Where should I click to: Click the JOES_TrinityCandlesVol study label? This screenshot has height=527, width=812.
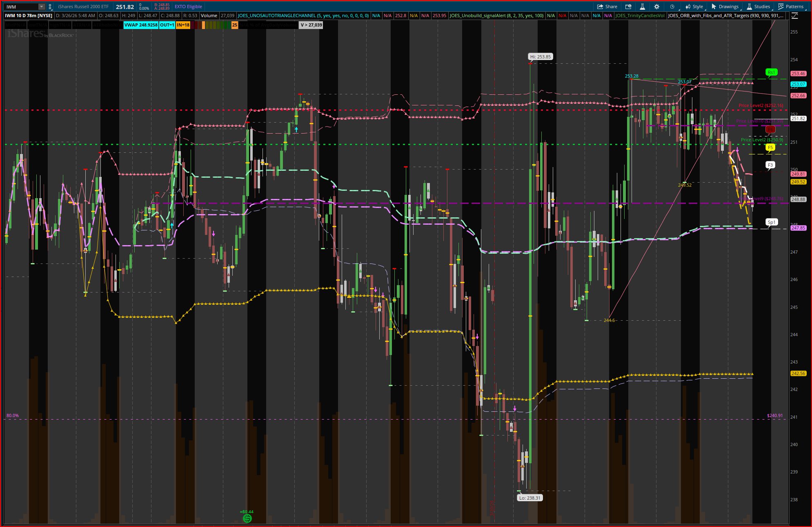[640, 16]
